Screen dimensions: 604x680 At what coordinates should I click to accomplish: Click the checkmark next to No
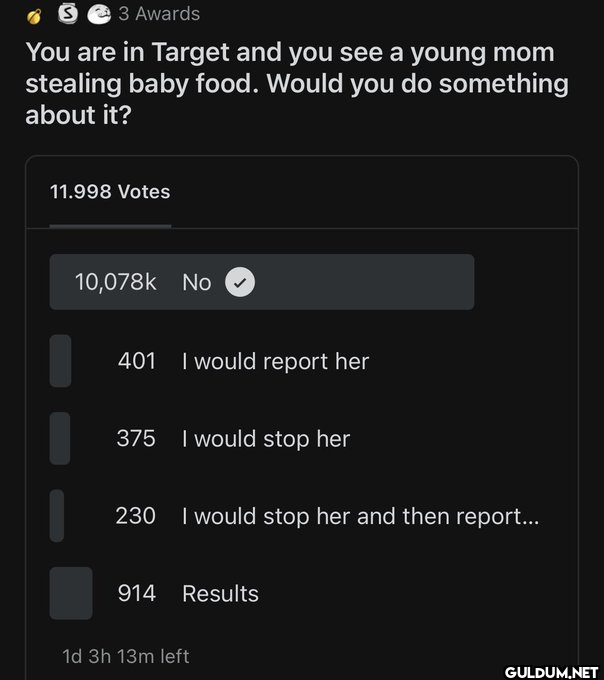click(x=240, y=282)
